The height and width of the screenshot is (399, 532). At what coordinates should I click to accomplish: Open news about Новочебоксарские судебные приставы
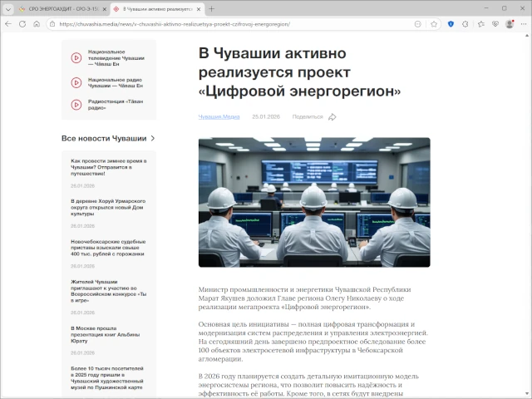[108, 248]
